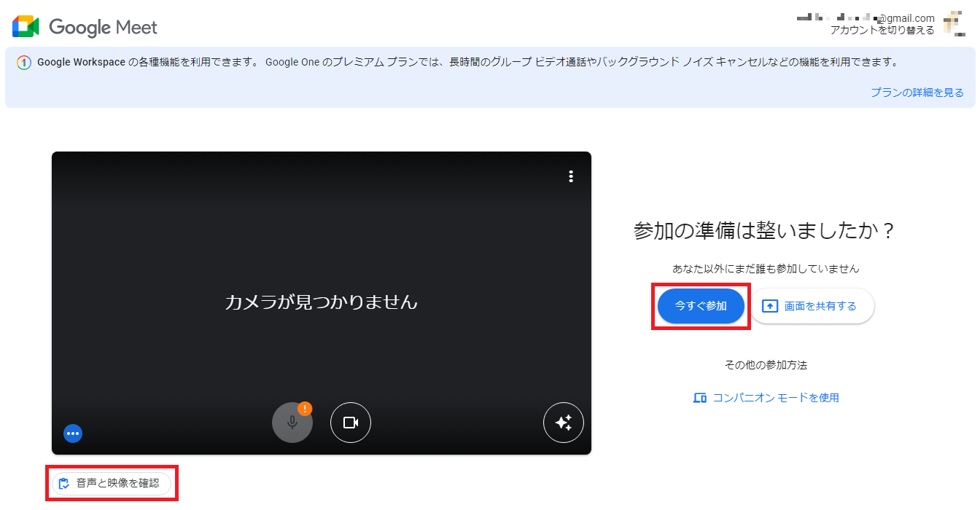Screen dimensions: 980x510
Task: Click the present-screen icon in 画面を共有する
Action: pyautogui.click(x=770, y=306)
